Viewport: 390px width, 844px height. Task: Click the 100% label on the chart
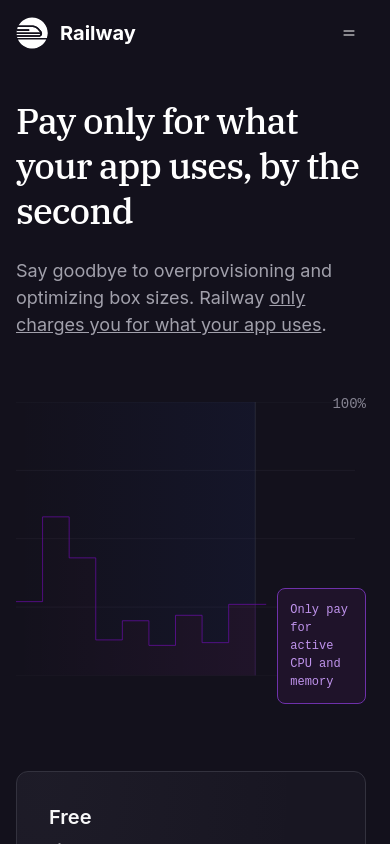click(x=349, y=404)
